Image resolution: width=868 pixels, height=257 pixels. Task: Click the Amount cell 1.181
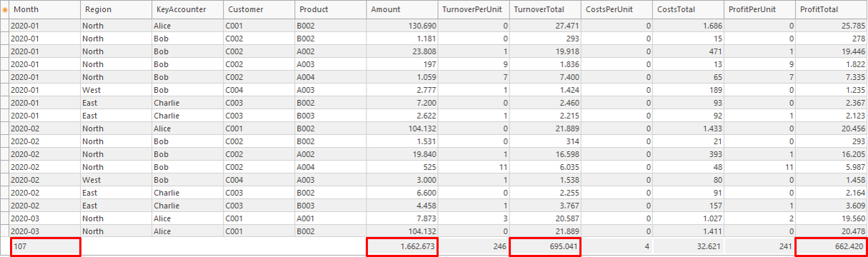(401, 38)
